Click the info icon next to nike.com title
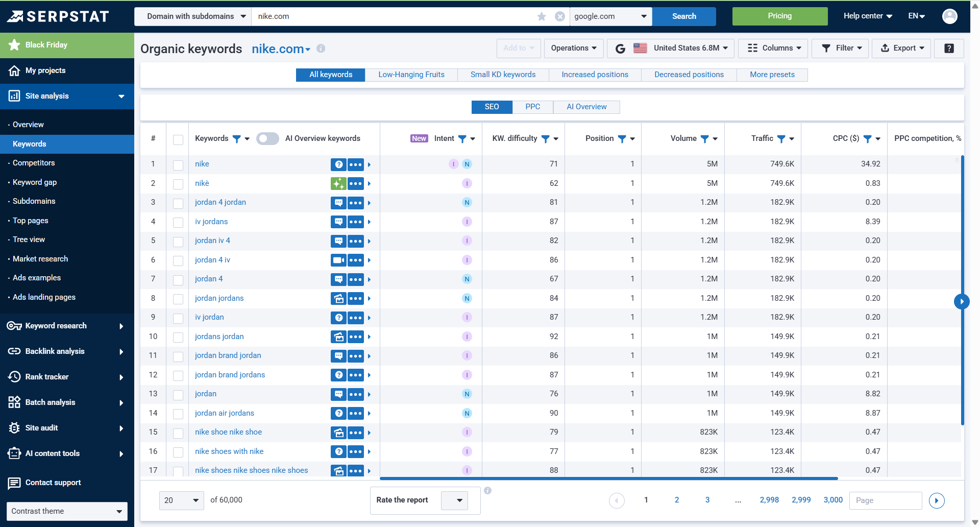This screenshot has width=980, height=527. point(321,49)
